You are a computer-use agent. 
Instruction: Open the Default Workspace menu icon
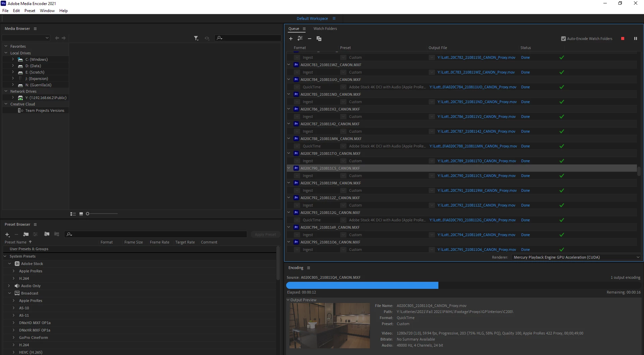click(x=334, y=18)
